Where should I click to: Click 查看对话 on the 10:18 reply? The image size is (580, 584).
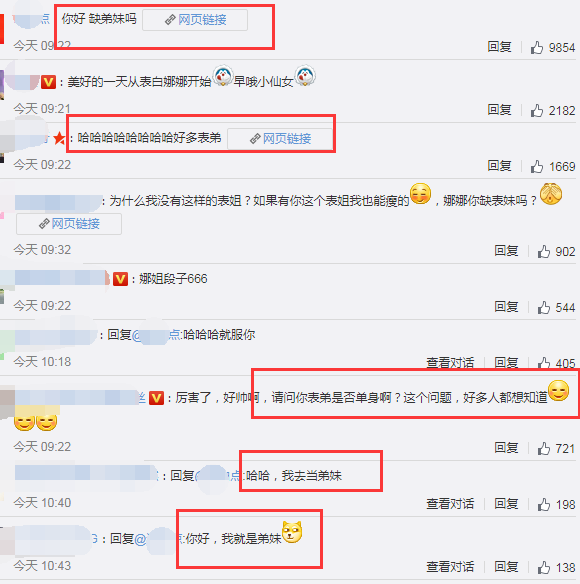(x=450, y=362)
